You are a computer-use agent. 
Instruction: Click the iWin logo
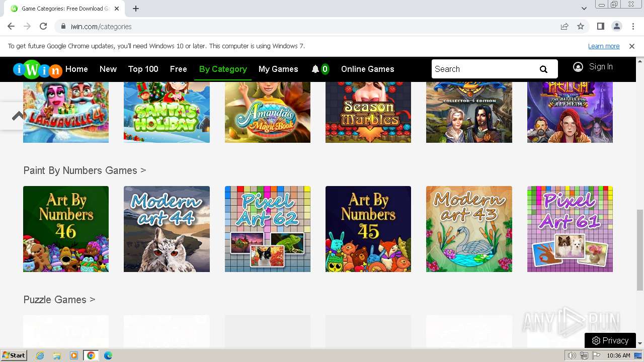tap(37, 69)
